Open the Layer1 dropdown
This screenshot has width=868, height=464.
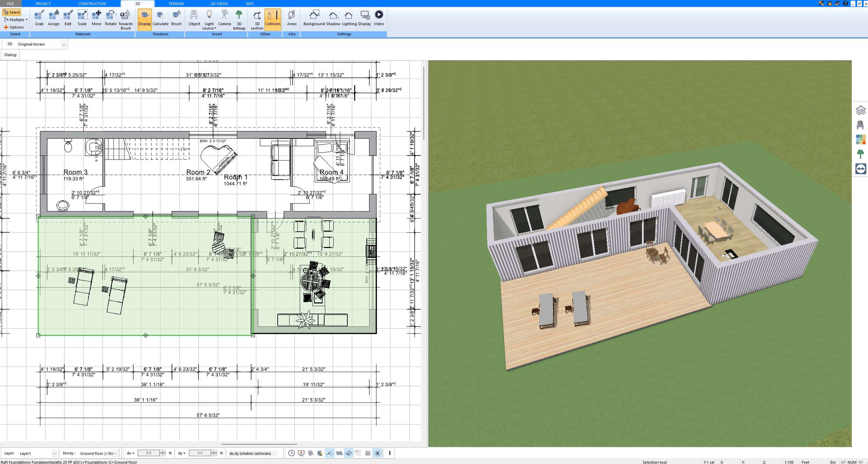click(x=54, y=453)
